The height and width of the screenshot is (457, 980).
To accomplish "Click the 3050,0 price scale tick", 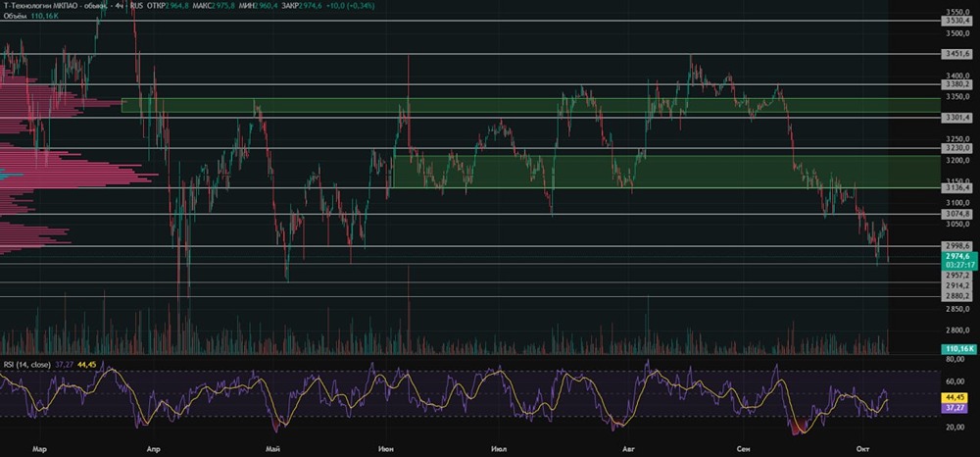I will (x=957, y=224).
